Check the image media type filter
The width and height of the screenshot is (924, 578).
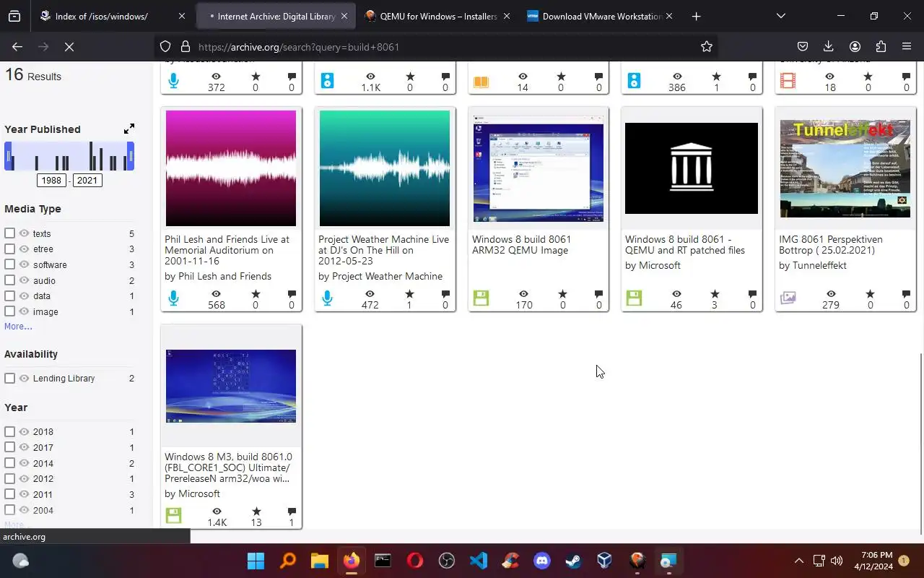[9, 311]
